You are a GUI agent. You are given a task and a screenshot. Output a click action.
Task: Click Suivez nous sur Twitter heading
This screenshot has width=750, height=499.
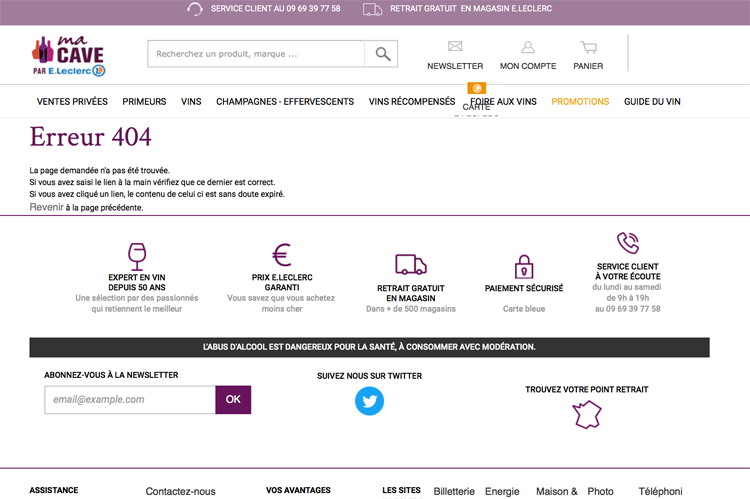[369, 376]
